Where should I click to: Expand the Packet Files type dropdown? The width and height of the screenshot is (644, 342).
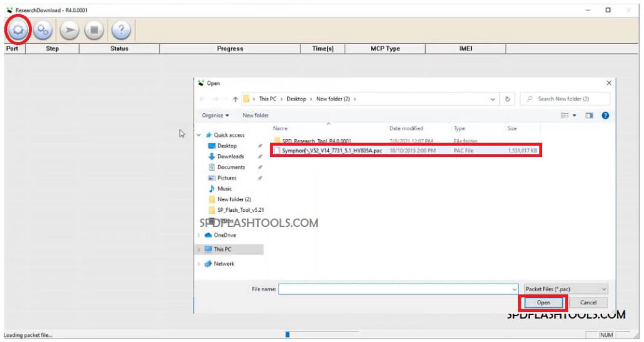tap(566, 289)
